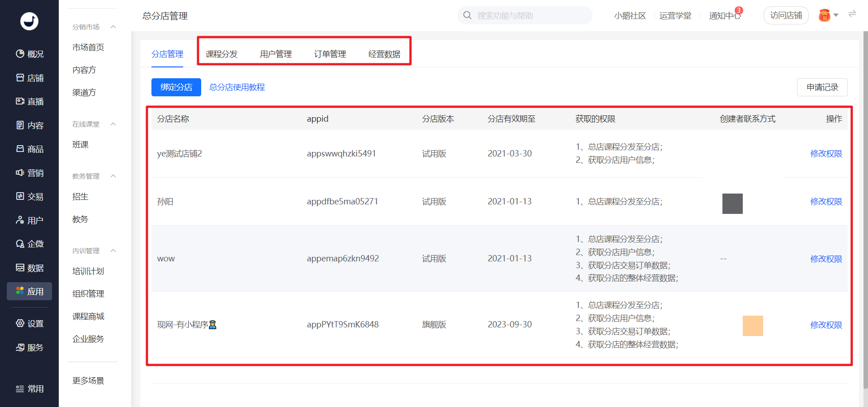868x407 pixels.
Task: Open 市场首页 in submenu
Action: [x=88, y=47]
